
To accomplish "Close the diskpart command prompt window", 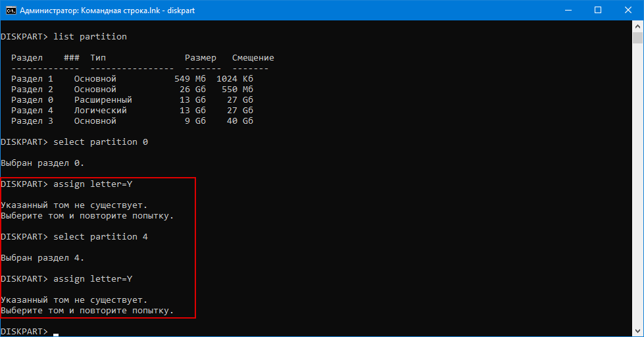I will [x=628, y=10].
